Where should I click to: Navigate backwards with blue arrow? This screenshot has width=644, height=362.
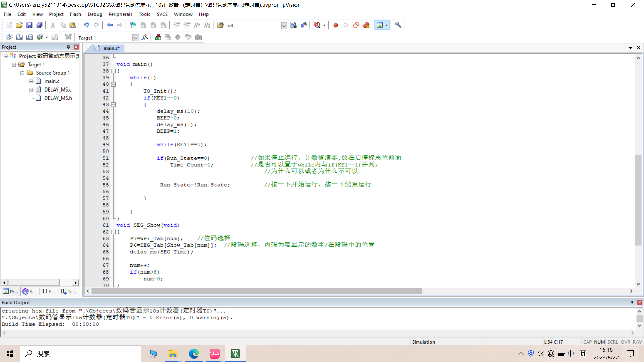tap(110, 25)
